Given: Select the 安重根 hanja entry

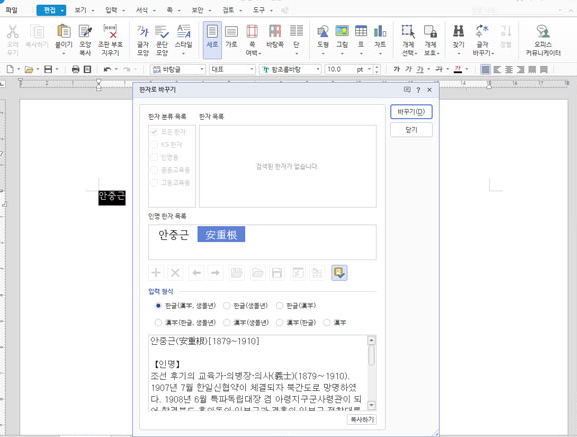Looking at the screenshot, I should click(x=221, y=234).
